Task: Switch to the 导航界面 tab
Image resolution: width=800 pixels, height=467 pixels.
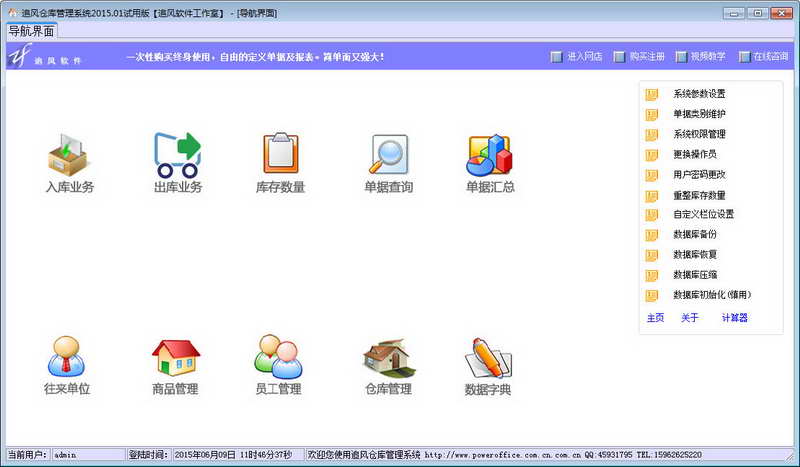Action: [x=31, y=31]
